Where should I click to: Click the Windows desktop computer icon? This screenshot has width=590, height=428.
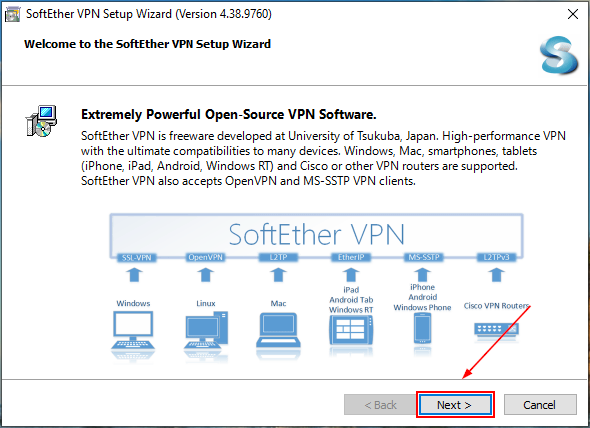[133, 331]
